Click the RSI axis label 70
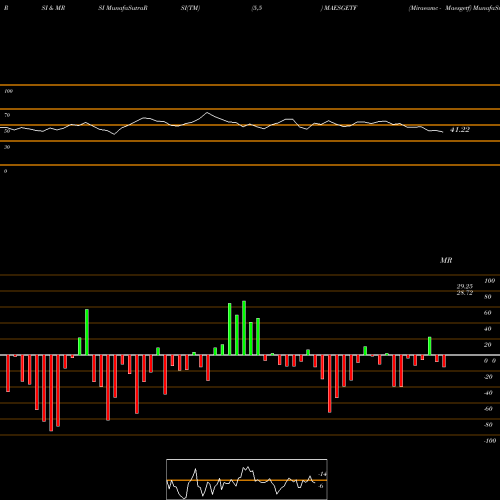 7,115
